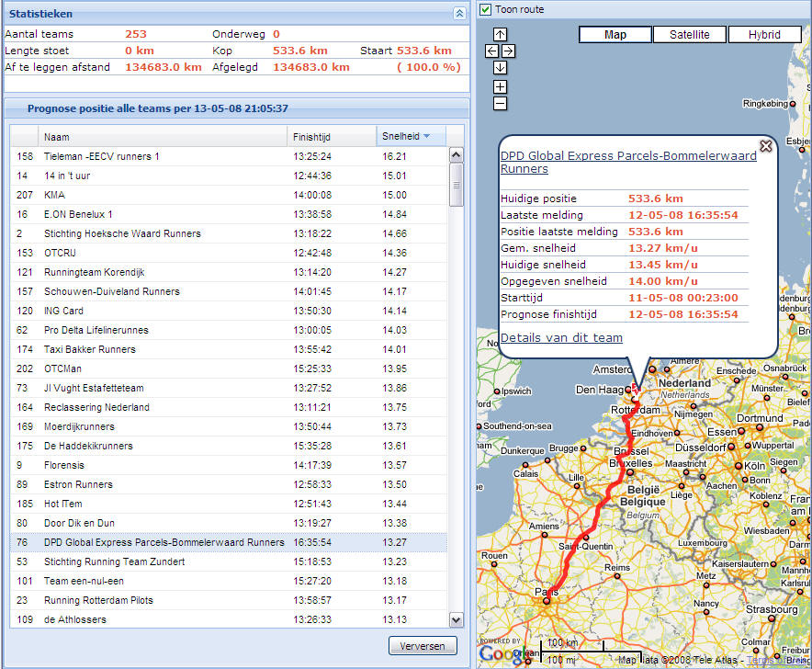
Task: Sort by Finishtijd column header
Action: (x=332, y=137)
